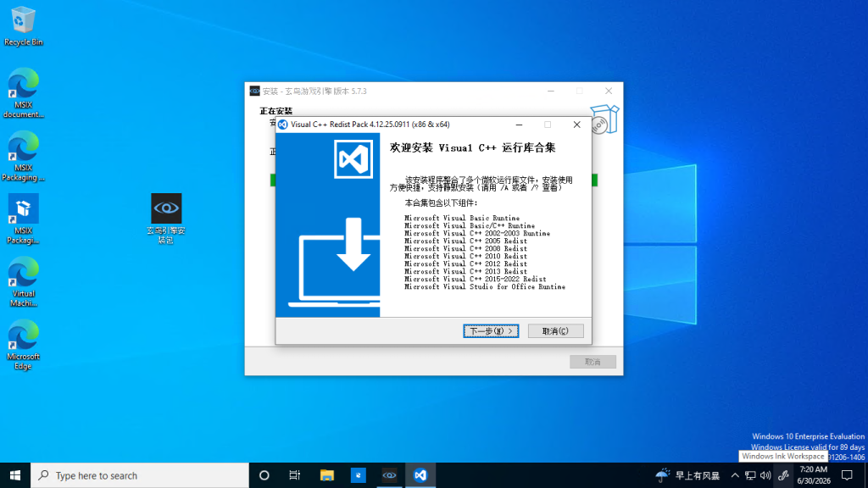868x488 pixels.
Task: Open the MSIX Packaging Edge shortcut icon
Action: pos(23,156)
